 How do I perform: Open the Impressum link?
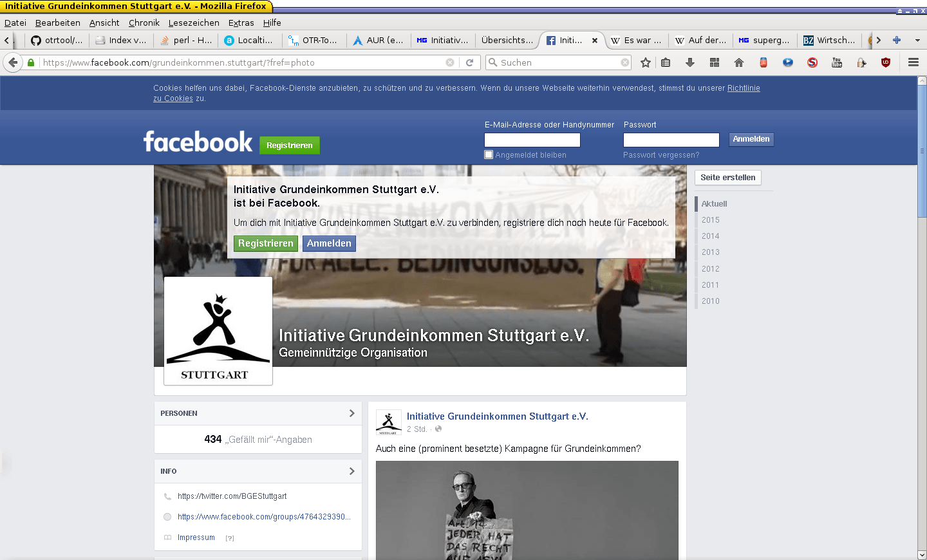click(x=196, y=537)
